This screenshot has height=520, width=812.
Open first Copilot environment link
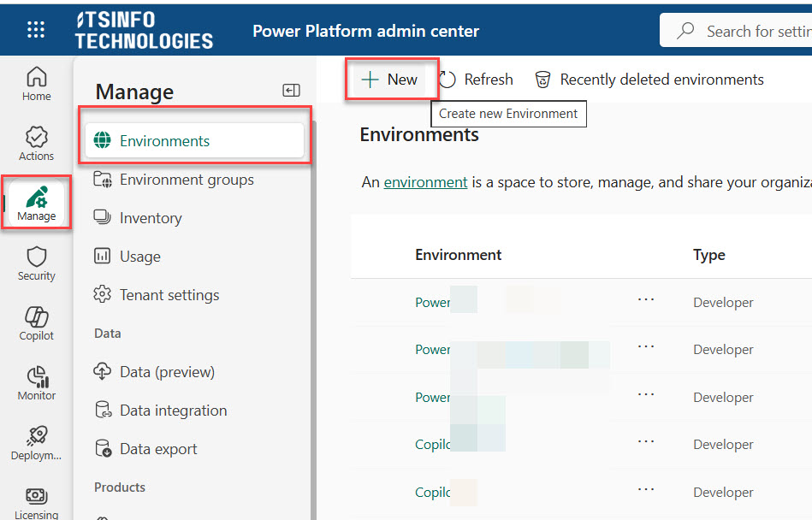pos(432,445)
